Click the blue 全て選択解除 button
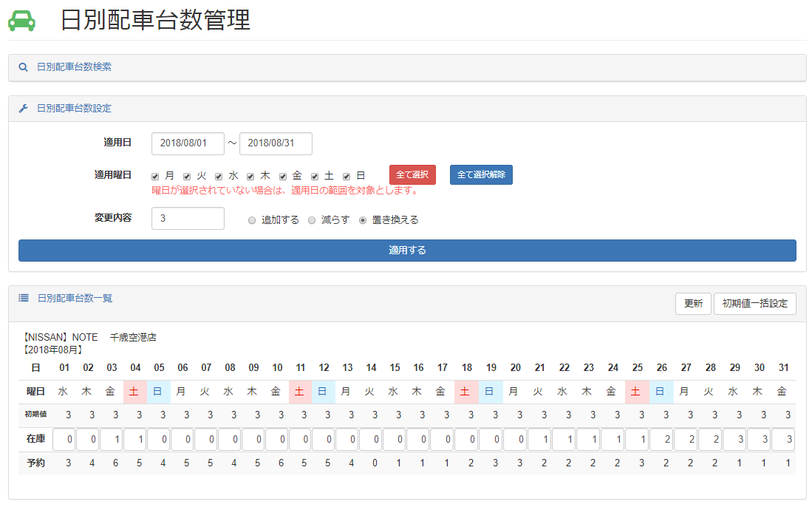 click(x=481, y=174)
